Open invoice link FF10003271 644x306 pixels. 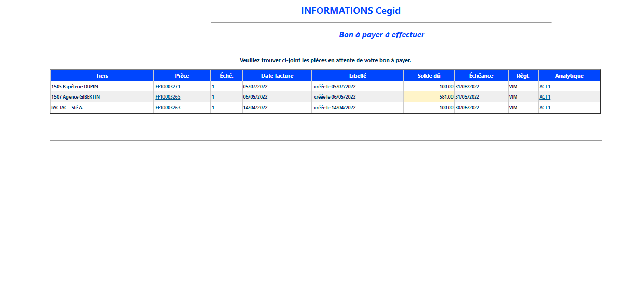(x=168, y=87)
